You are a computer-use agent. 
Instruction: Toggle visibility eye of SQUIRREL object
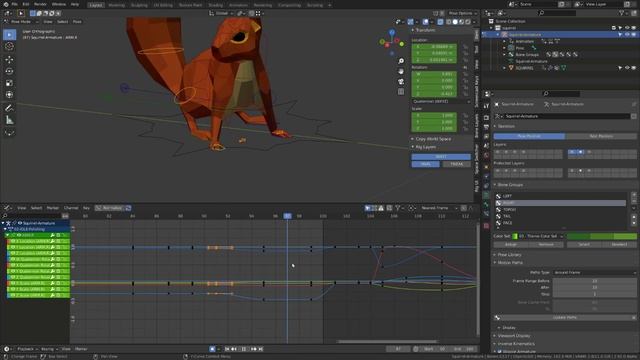(x=627, y=68)
